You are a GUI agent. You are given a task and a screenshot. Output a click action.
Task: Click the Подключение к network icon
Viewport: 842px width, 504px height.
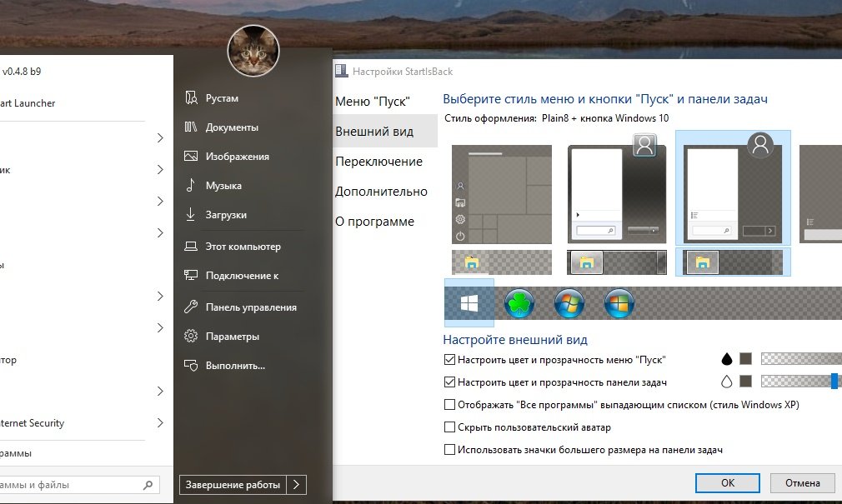coord(191,275)
